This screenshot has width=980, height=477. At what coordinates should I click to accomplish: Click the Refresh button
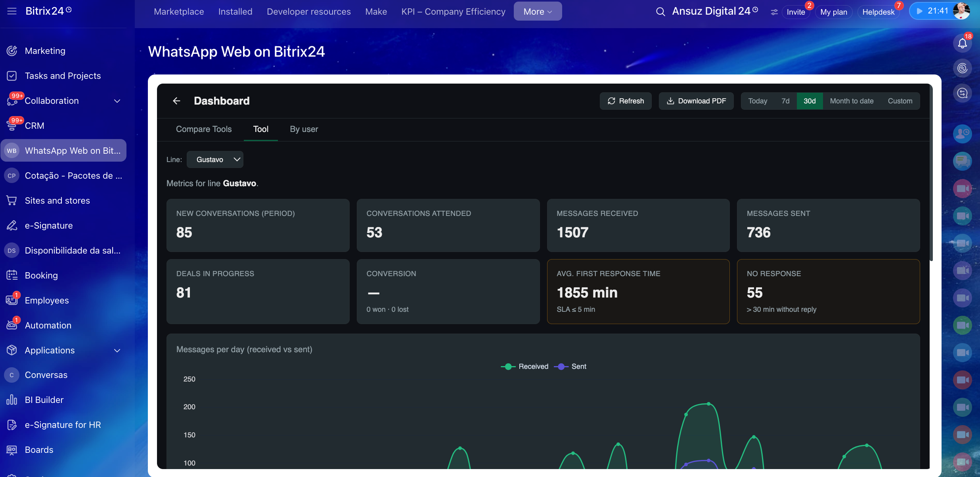point(626,101)
